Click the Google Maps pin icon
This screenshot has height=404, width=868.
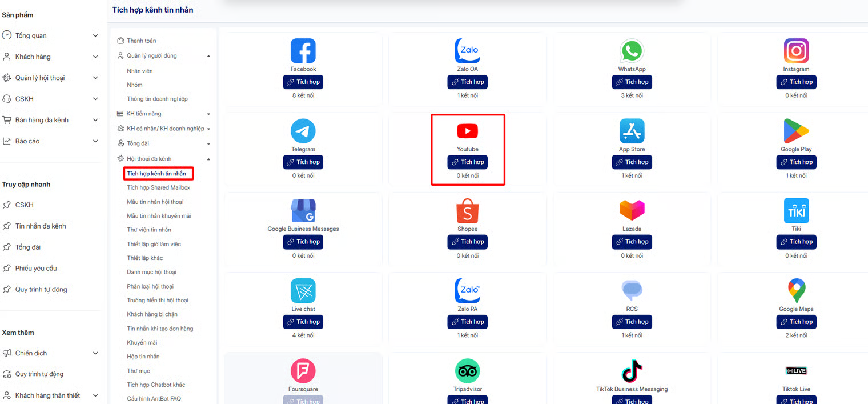point(796,291)
